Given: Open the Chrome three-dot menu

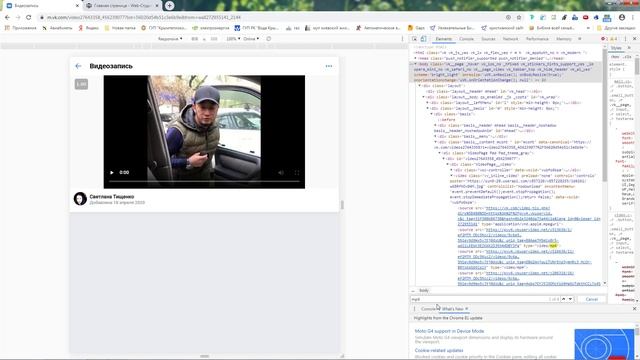Looking at the screenshot, I should point(634,18).
